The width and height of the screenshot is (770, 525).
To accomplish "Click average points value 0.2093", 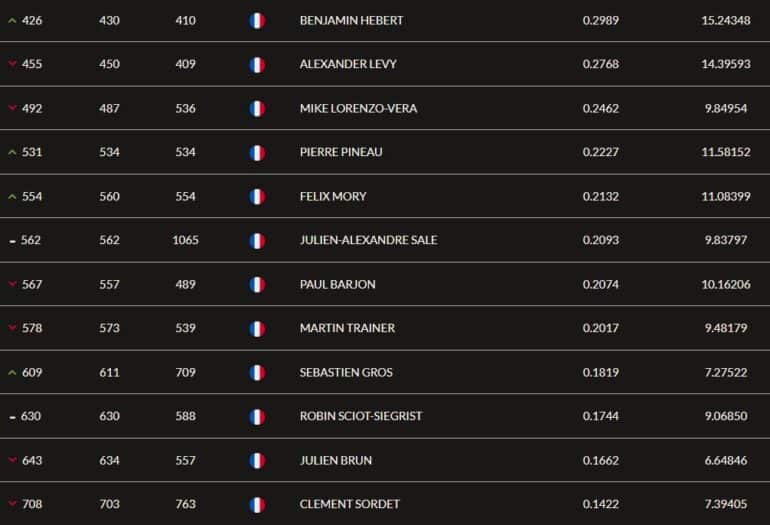I will coord(601,240).
